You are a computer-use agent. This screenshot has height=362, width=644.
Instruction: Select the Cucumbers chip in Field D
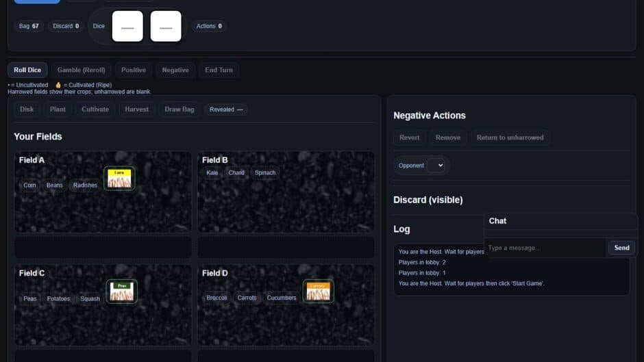tap(282, 298)
